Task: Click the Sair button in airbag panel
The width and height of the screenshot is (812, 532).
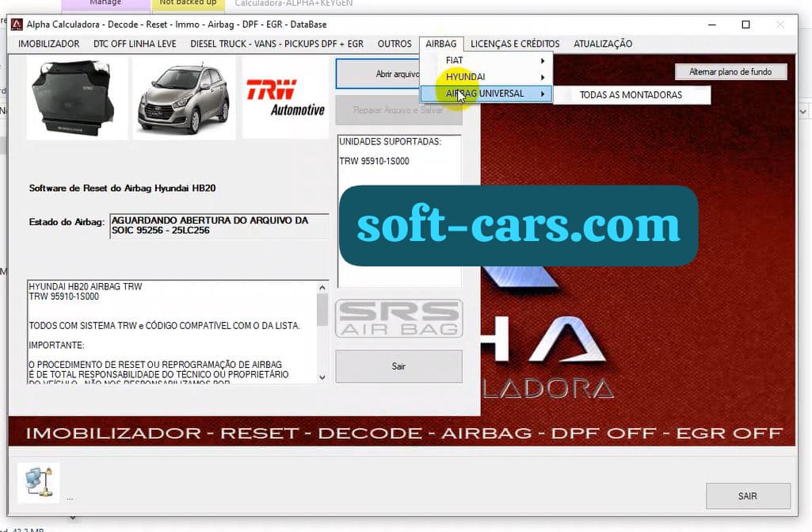Action: pos(398,366)
